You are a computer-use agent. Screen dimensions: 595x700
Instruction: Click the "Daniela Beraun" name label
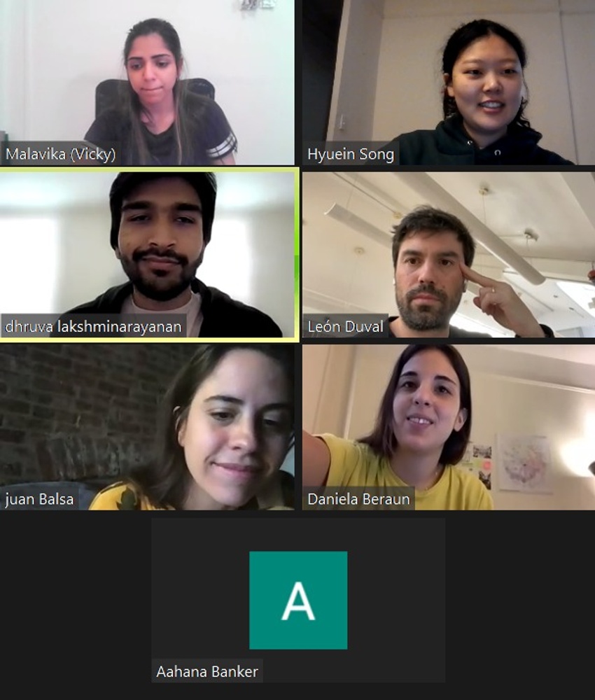(359, 498)
